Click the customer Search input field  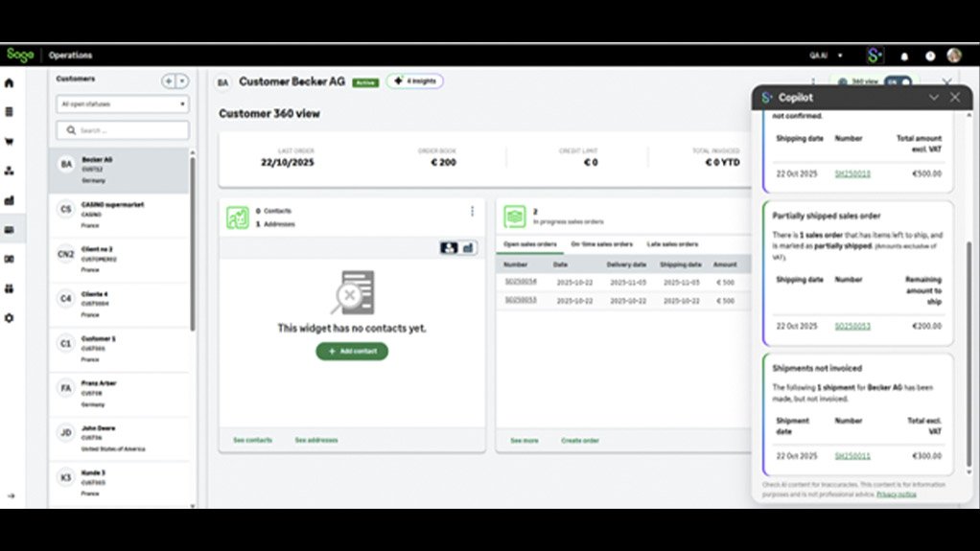click(x=123, y=130)
